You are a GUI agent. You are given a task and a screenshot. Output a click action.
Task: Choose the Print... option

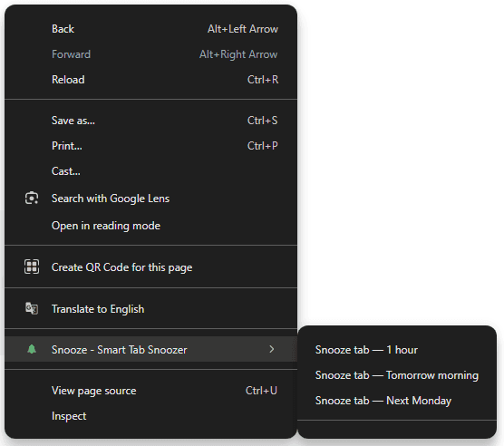tap(150, 146)
